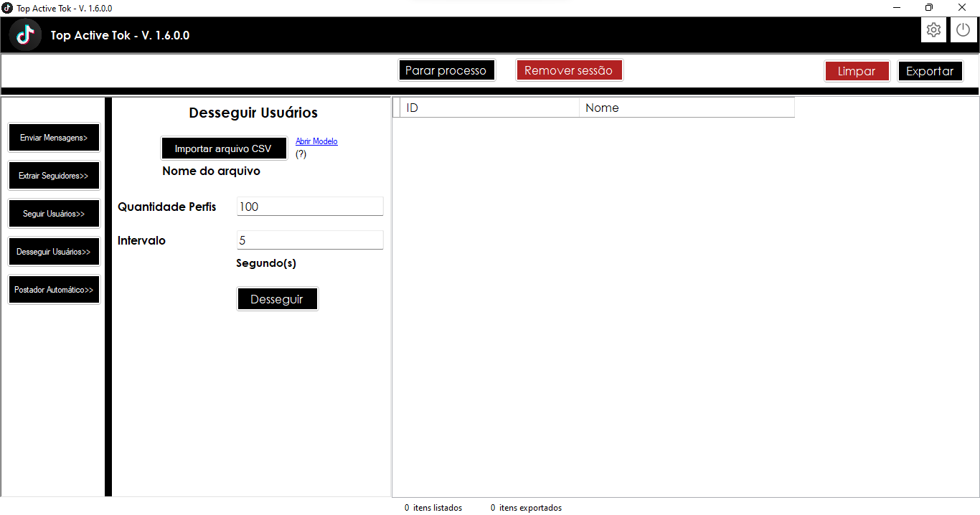This screenshot has height=515, width=980.
Task: Click the app icon left of Top Active Tok title
Action: 25,34
